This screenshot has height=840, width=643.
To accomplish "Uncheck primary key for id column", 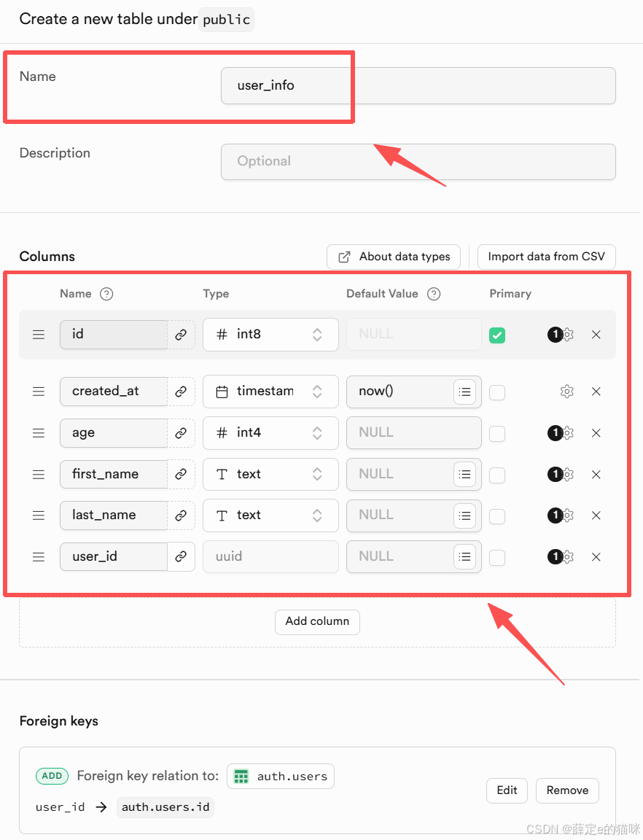I will tap(497, 335).
